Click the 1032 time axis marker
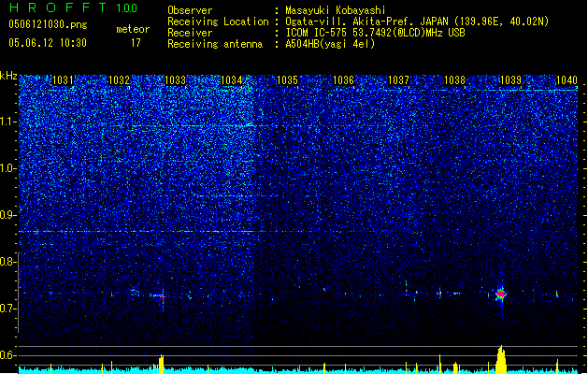Image resolution: width=588 pixels, height=374 pixels. pyautogui.click(x=119, y=80)
